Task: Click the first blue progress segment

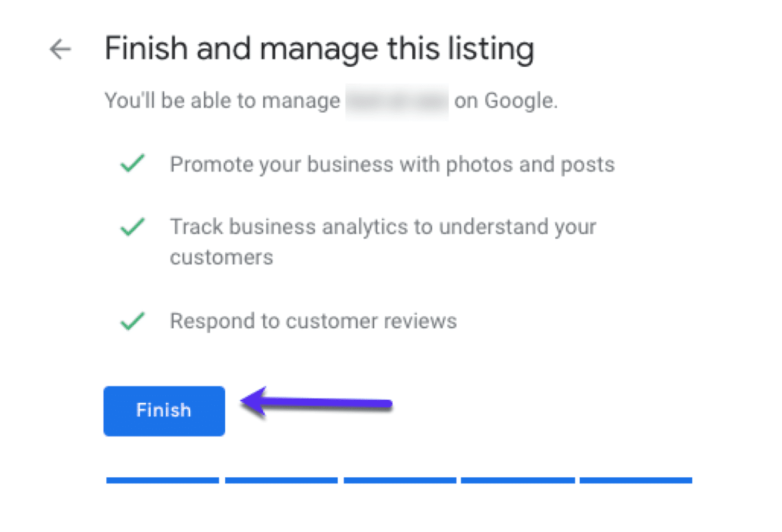Action: coord(162,480)
